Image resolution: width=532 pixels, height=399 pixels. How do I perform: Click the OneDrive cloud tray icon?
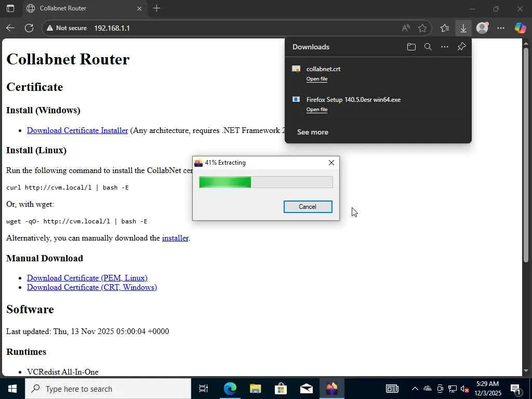(x=428, y=389)
